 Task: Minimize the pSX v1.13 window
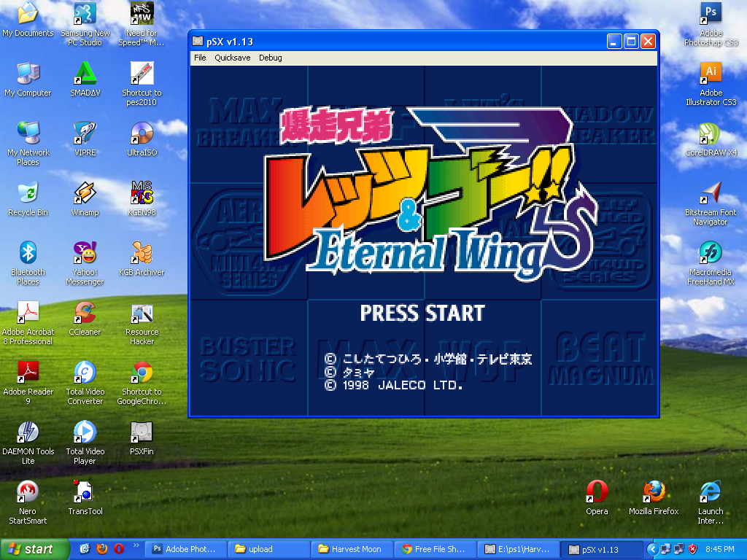[614, 42]
